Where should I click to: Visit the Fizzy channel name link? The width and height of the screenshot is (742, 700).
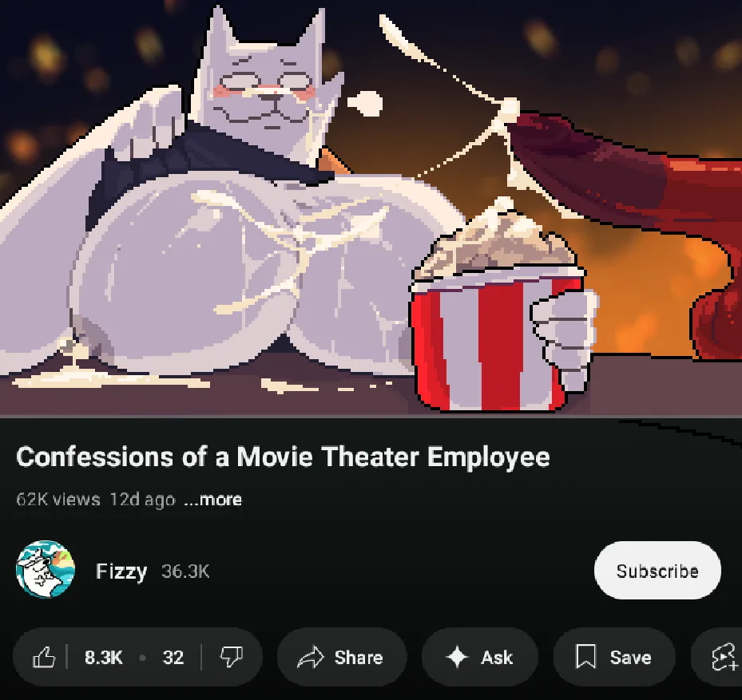coord(121,571)
